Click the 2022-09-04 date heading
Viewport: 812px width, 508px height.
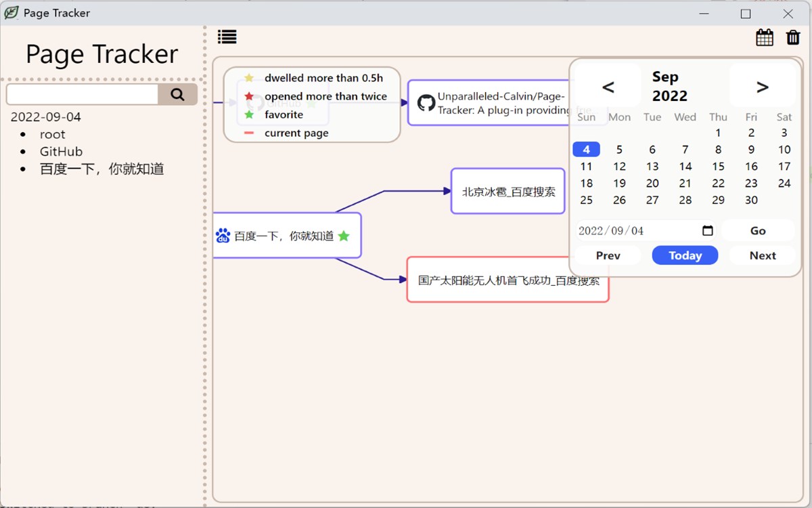pyautogui.click(x=45, y=117)
